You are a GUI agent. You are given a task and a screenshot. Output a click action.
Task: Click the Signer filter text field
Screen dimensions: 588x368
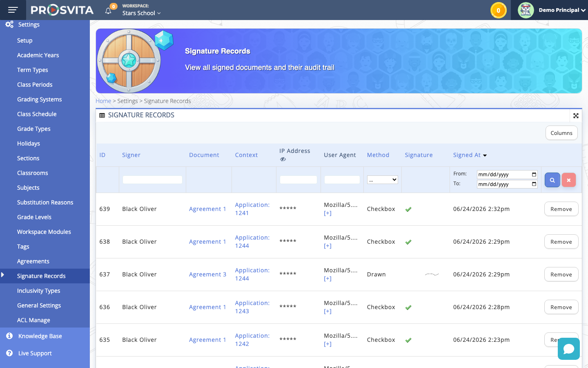152,180
